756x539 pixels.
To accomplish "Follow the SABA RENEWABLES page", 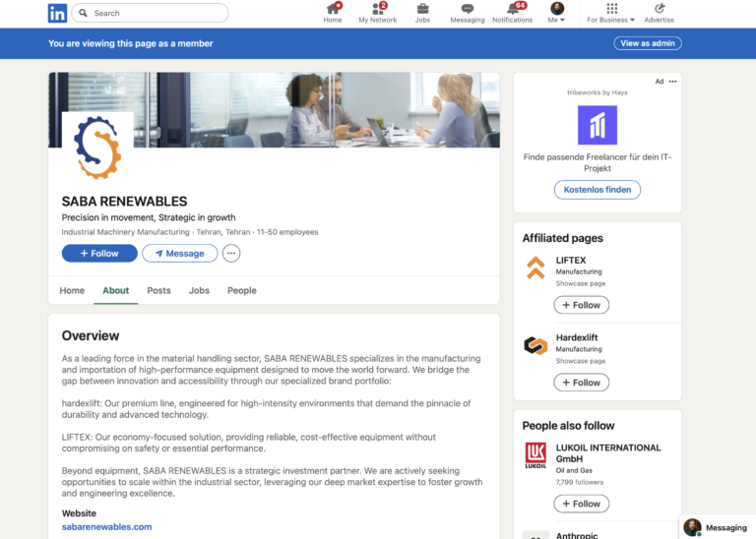I will (99, 254).
